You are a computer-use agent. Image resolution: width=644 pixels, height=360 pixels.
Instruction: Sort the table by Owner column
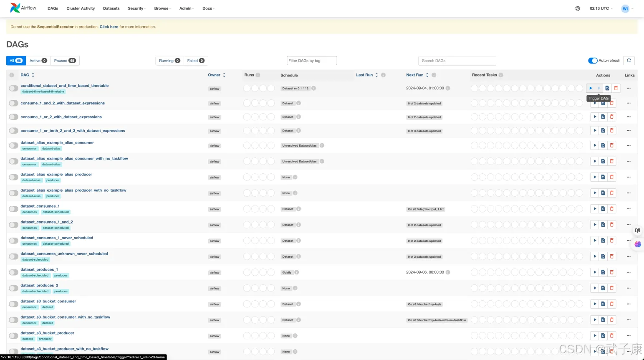tap(217, 75)
